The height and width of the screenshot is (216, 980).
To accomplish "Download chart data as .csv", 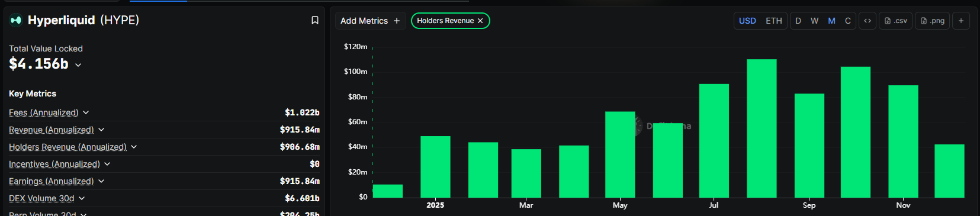I will click(895, 21).
